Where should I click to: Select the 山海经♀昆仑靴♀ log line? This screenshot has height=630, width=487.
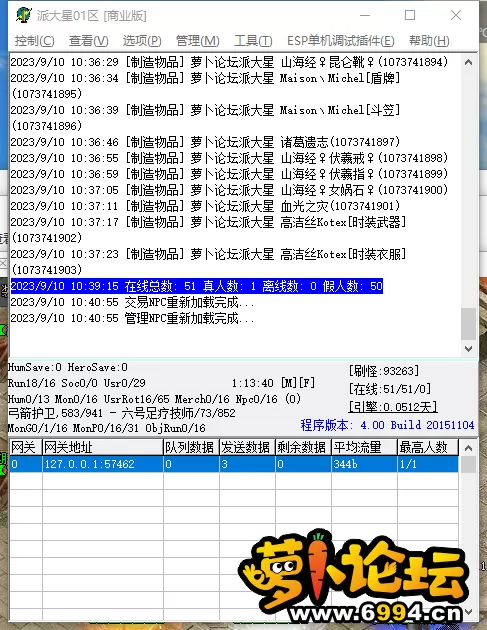229,62
